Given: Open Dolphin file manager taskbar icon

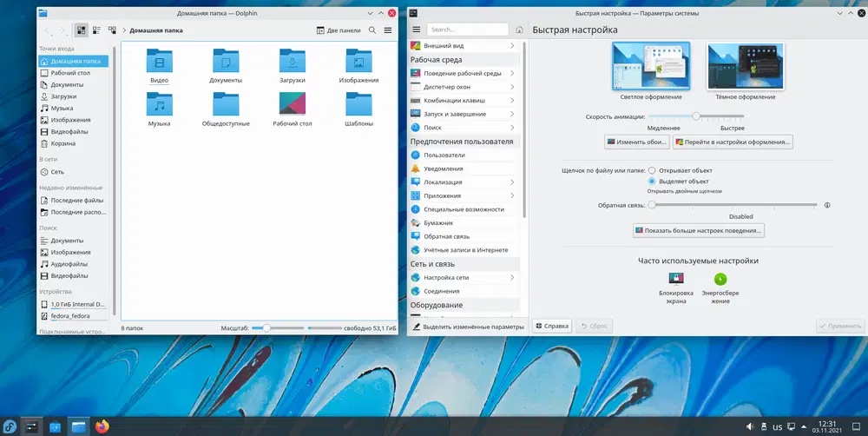Looking at the screenshot, I should 79,426.
